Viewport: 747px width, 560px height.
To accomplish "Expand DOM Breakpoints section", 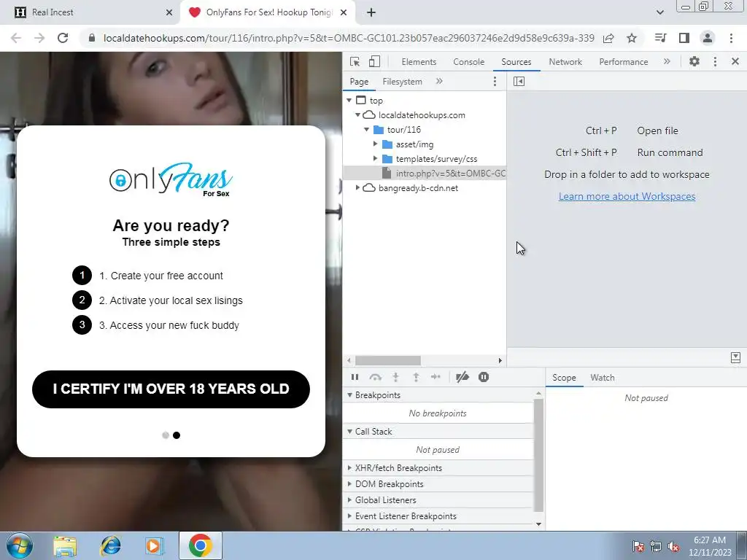I will 349,484.
